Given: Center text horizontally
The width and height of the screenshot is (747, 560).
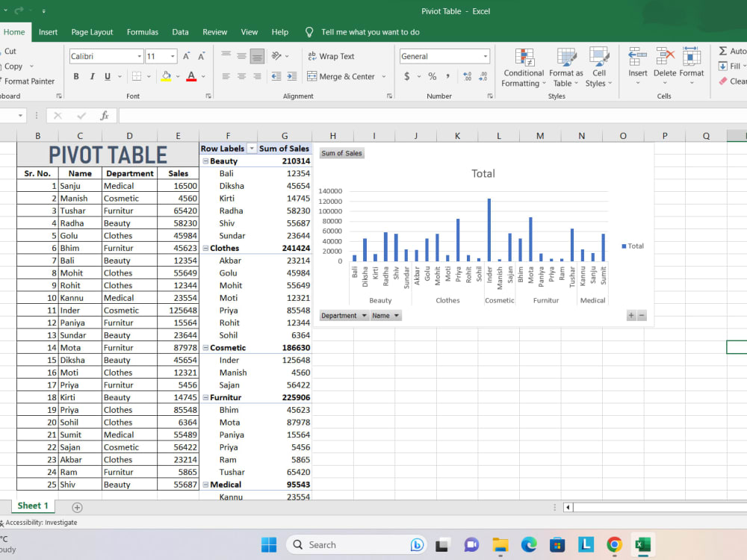Looking at the screenshot, I should coord(241,76).
